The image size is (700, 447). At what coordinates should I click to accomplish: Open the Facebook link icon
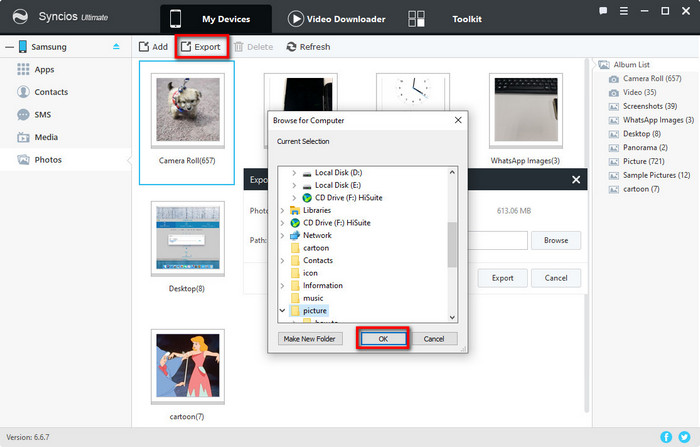pos(666,437)
